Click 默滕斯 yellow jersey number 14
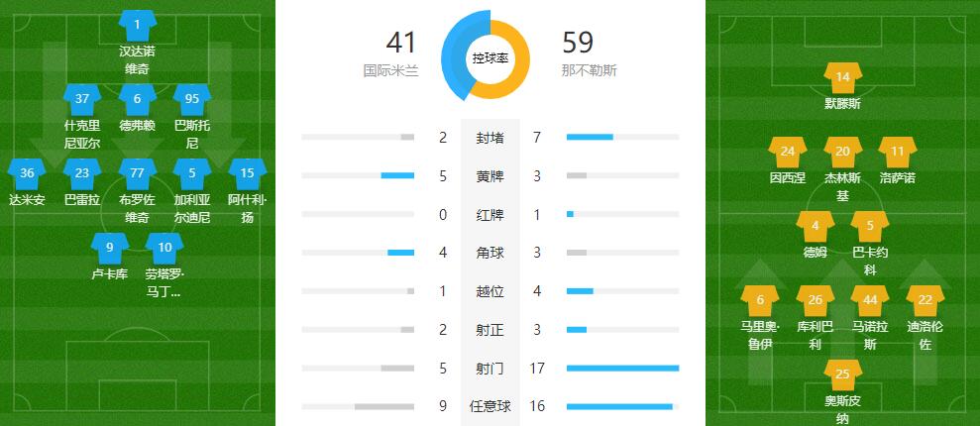 (842, 77)
